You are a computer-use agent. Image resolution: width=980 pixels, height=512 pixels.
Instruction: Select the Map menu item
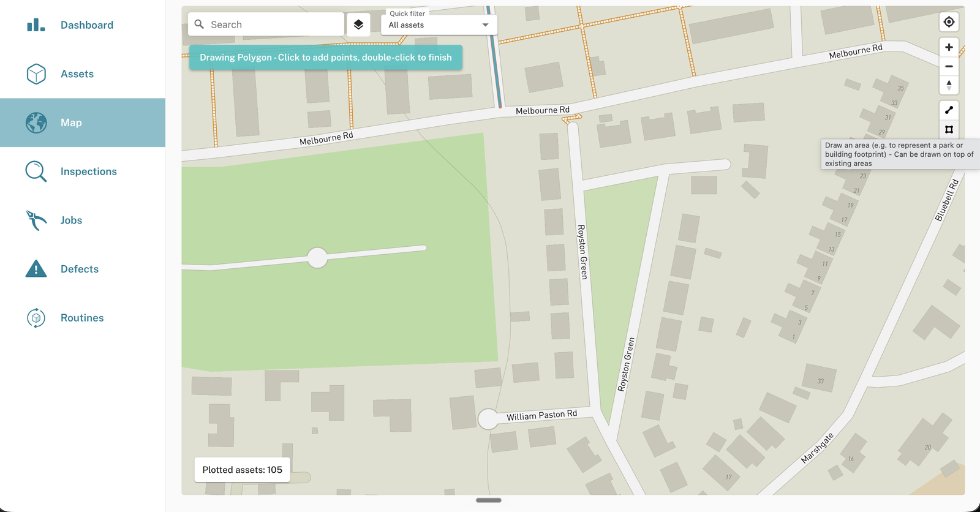coord(83,122)
